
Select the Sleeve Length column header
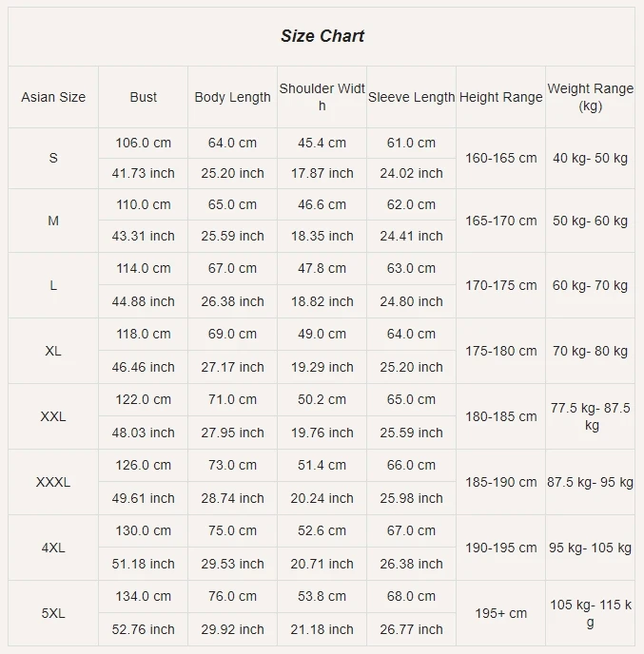click(411, 97)
